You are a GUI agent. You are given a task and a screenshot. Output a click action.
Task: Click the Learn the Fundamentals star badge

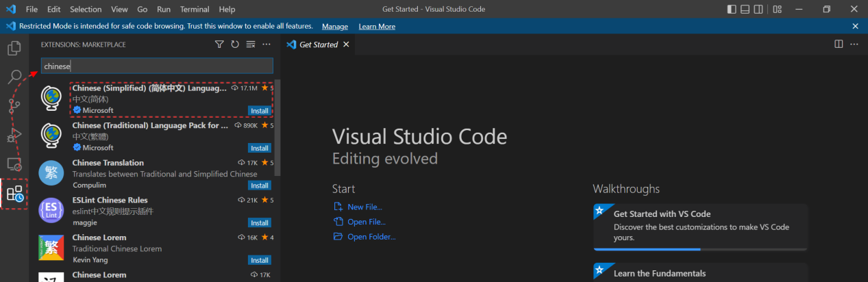tap(599, 270)
